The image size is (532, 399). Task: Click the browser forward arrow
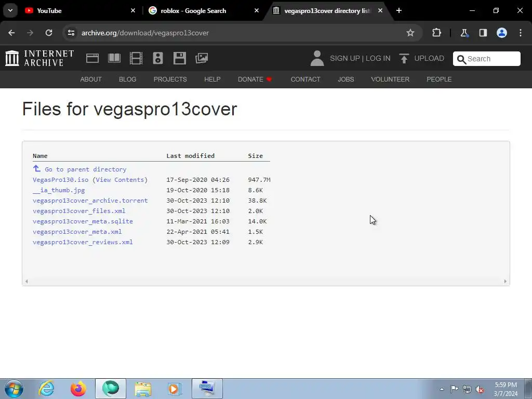click(30, 33)
